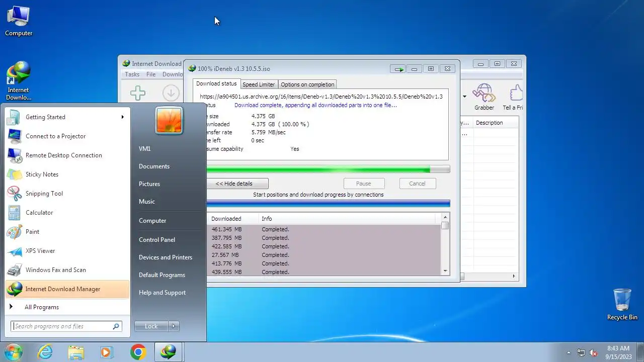Click the Downloaded column header
Image resolution: width=644 pixels, height=362 pixels.
232,219
